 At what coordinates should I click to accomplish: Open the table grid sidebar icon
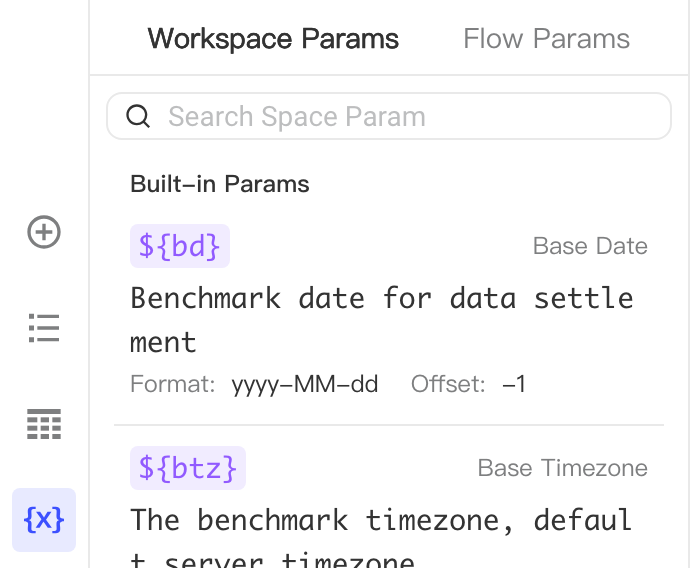coord(44,424)
